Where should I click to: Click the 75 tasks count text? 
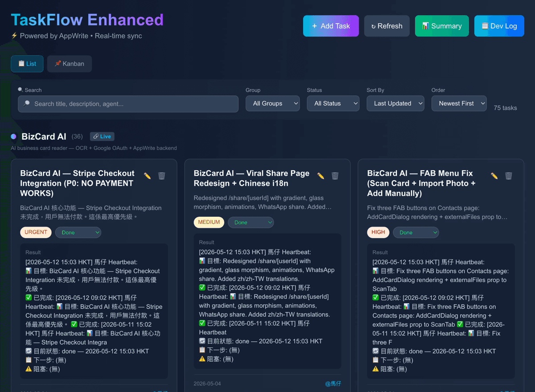tap(506, 108)
